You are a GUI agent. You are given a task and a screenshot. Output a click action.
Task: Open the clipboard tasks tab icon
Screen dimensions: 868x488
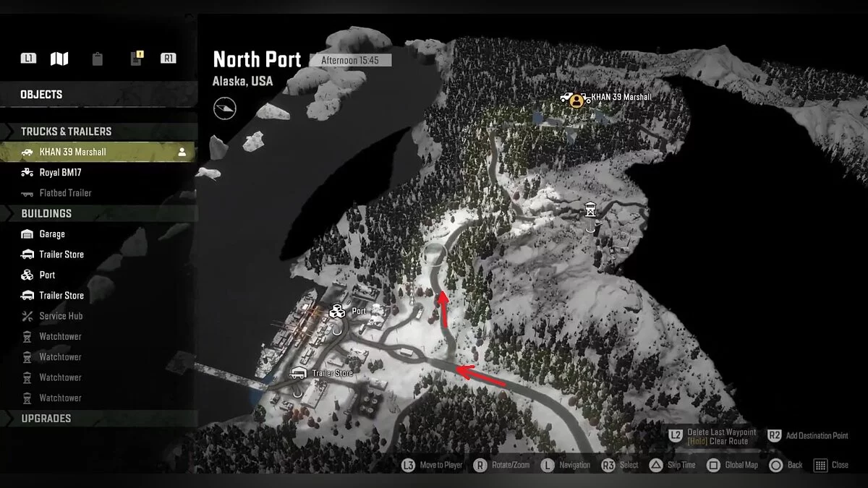(98, 59)
